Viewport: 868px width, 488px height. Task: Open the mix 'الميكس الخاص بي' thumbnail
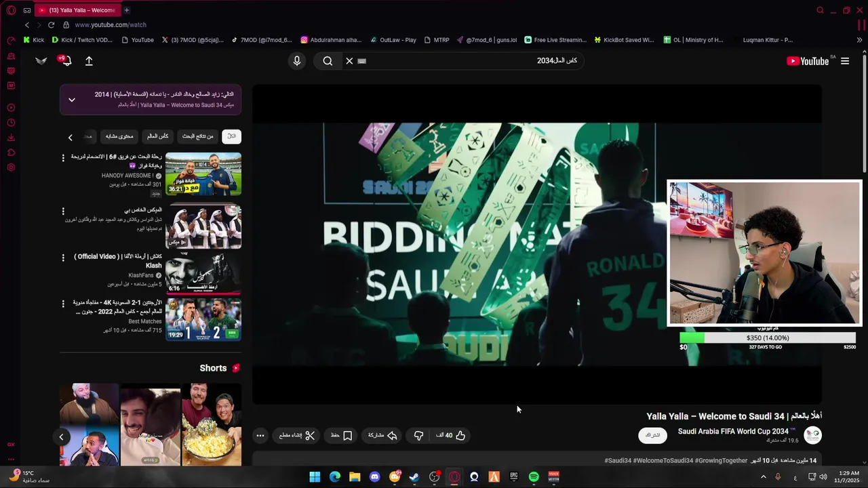pyautogui.click(x=203, y=227)
